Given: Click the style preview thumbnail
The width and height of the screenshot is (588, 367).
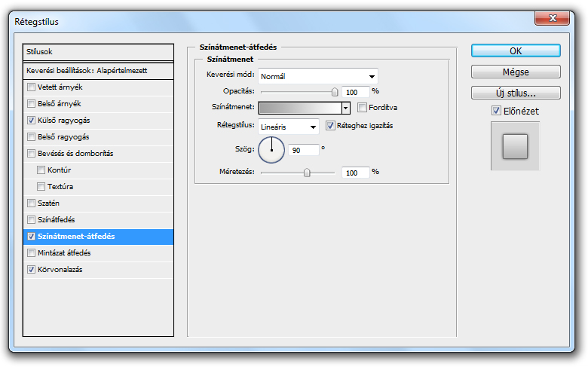Looking at the screenshot, I should pyautogui.click(x=515, y=146).
